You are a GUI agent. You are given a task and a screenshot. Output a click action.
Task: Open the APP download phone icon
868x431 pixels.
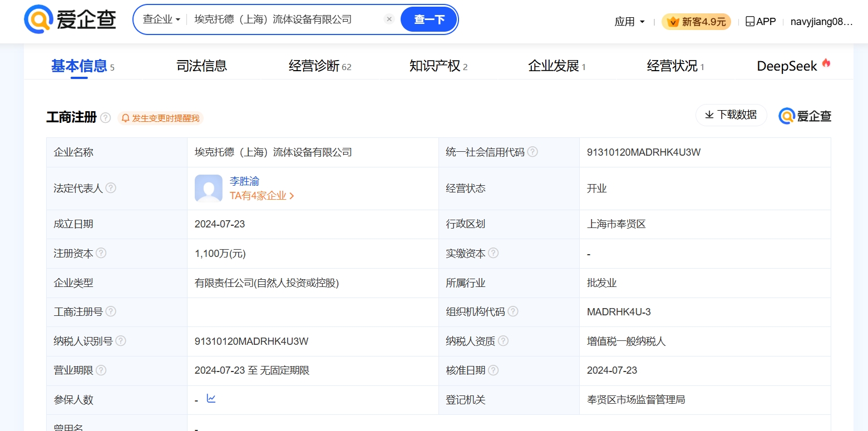click(750, 22)
